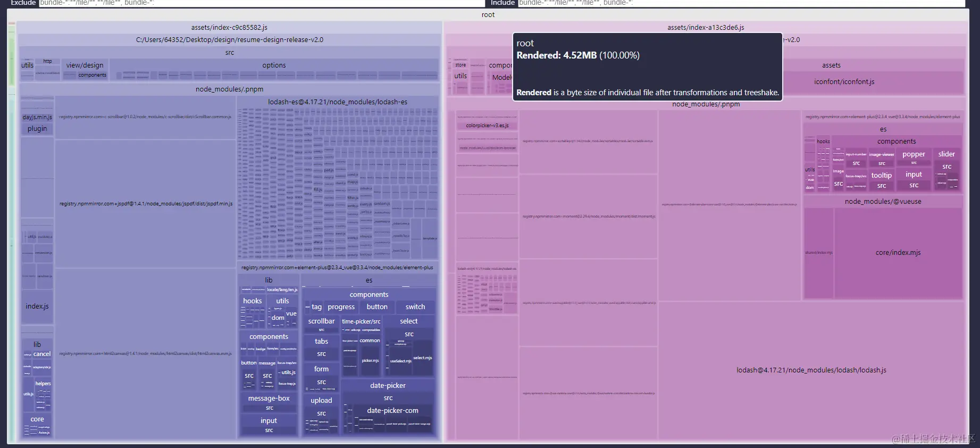Select the upload component block
Viewport: 980px width, 448px height.
coord(322,401)
